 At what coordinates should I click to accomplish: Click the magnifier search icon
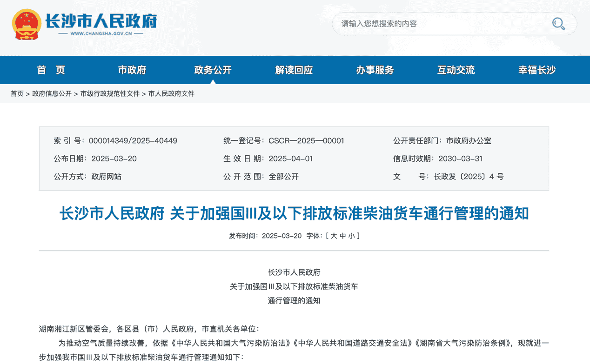558,24
